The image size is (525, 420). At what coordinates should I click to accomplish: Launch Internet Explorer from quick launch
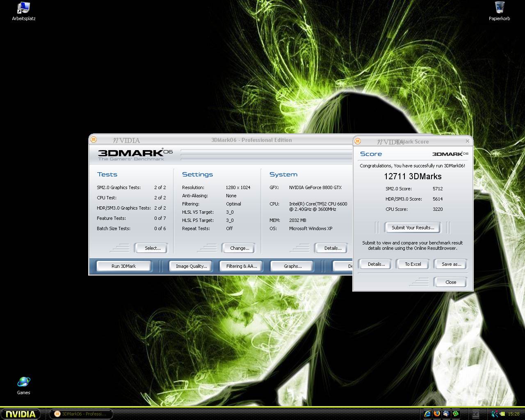(427, 414)
